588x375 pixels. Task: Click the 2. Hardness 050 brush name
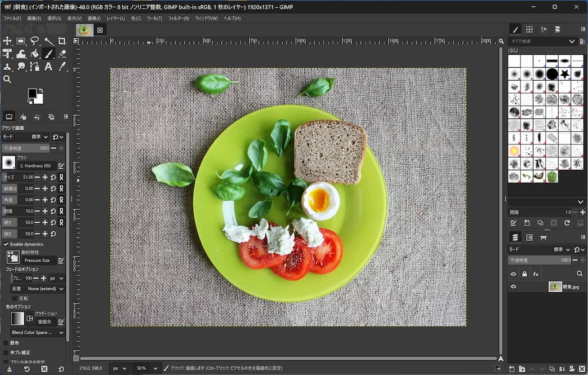(35, 166)
